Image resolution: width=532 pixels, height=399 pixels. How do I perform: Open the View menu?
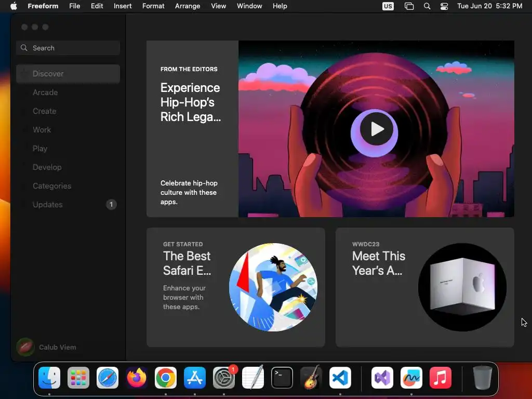(219, 6)
